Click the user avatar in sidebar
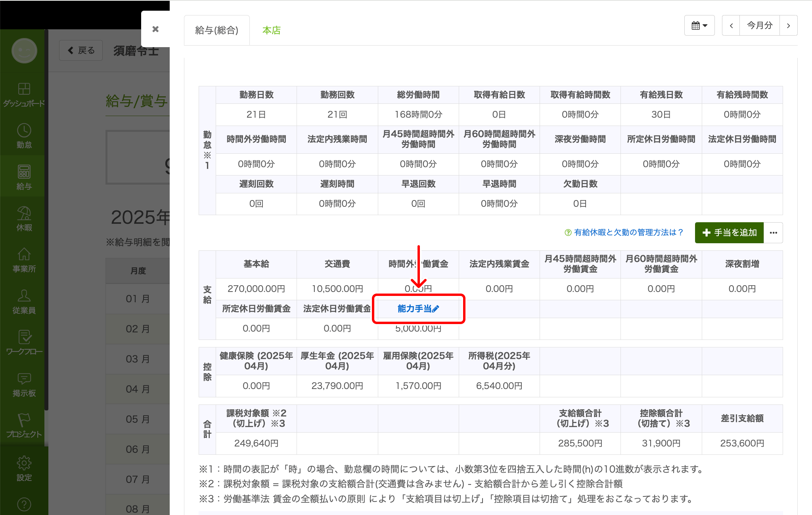This screenshot has width=812, height=515. click(x=24, y=51)
